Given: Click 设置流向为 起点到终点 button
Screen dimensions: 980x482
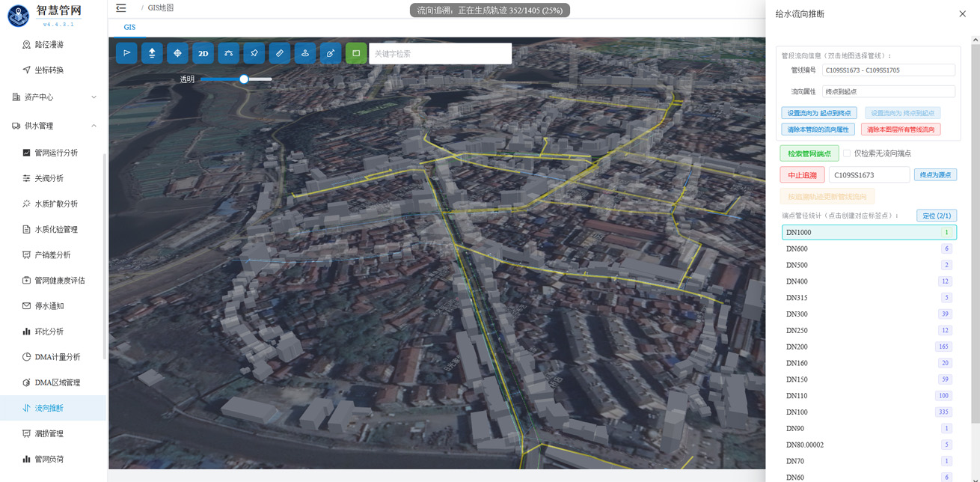Looking at the screenshot, I should tap(819, 113).
